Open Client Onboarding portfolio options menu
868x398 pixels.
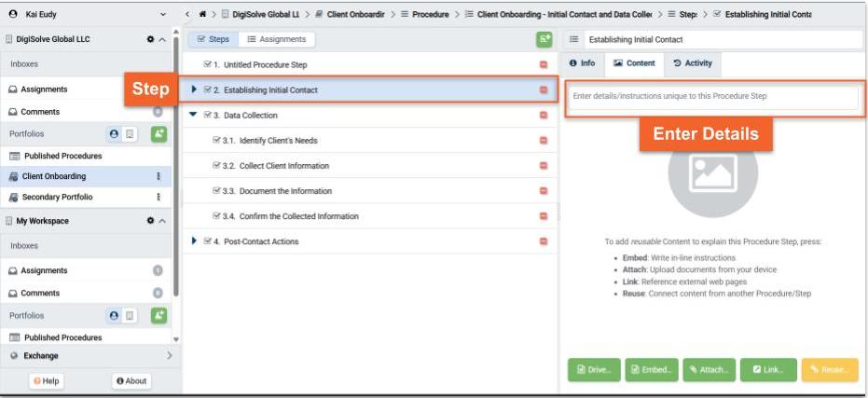click(158, 176)
